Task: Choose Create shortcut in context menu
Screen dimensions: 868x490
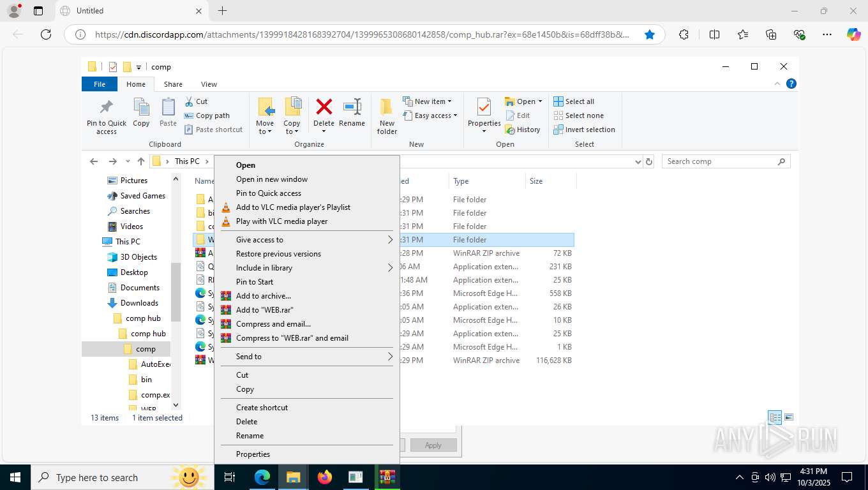Action: (x=307, y=408)
